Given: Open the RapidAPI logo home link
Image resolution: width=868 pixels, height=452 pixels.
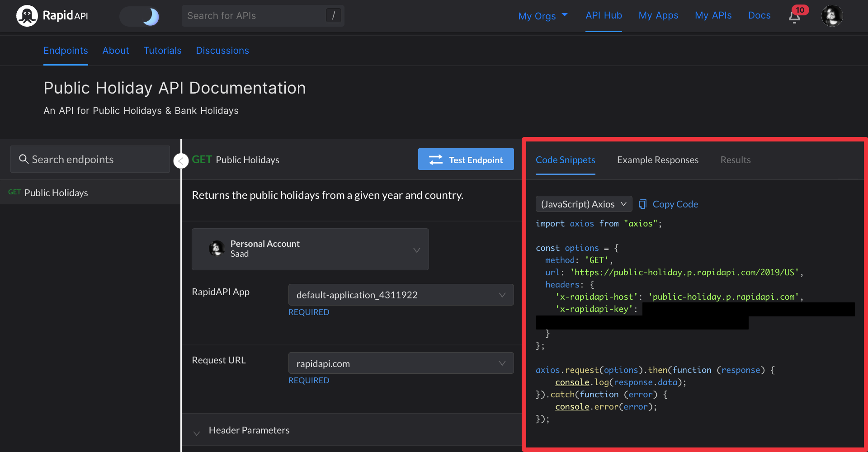Looking at the screenshot, I should click(x=52, y=16).
